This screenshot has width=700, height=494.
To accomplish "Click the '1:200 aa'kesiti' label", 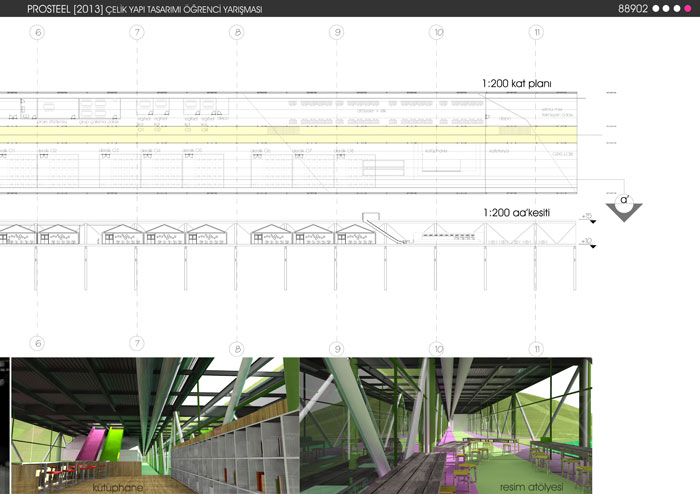I will coord(516,213).
